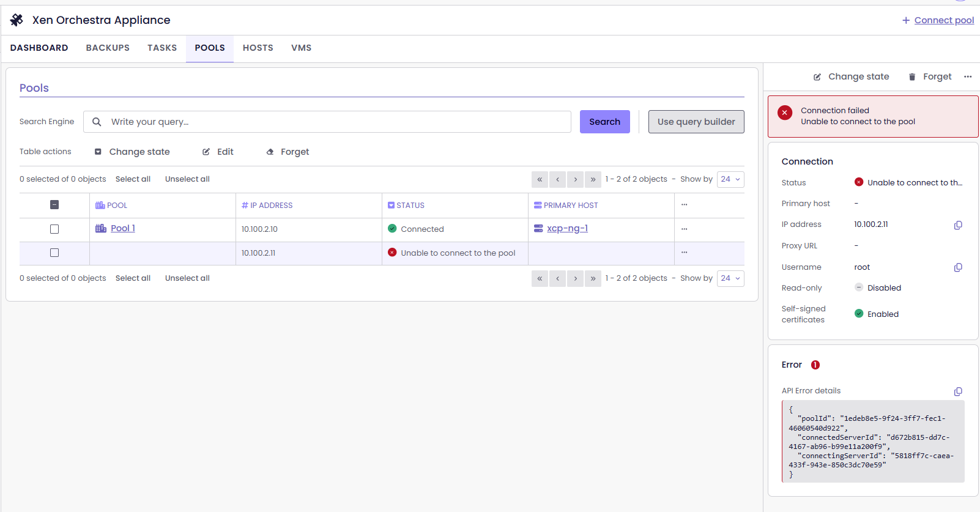The height and width of the screenshot is (512, 980).
Task: Toggle the header select-all checkbox
Action: coord(54,205)
